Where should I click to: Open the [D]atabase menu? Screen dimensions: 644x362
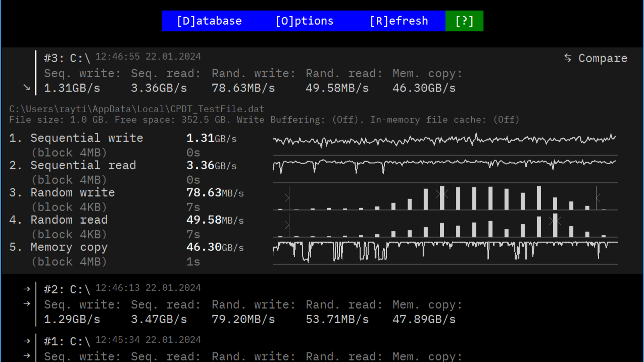pos(209,21)
